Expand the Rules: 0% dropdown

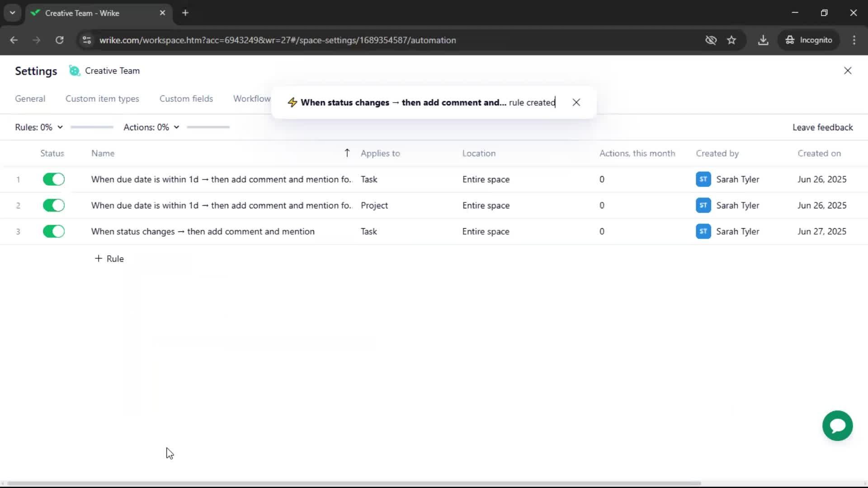tap(39, 127)
